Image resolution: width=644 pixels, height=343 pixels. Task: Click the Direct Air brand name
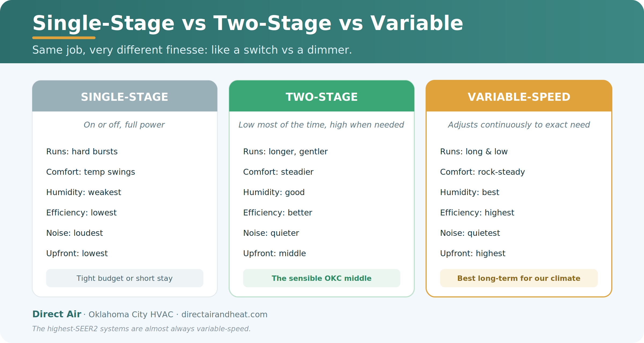57,314
